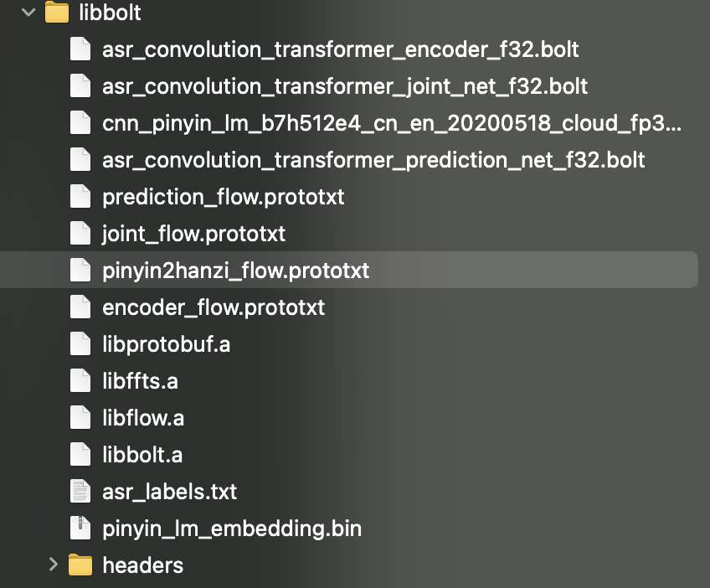Viewport: 710px width, 588px height.
Task: Select the headers folder name
Action: pos(143,565)
